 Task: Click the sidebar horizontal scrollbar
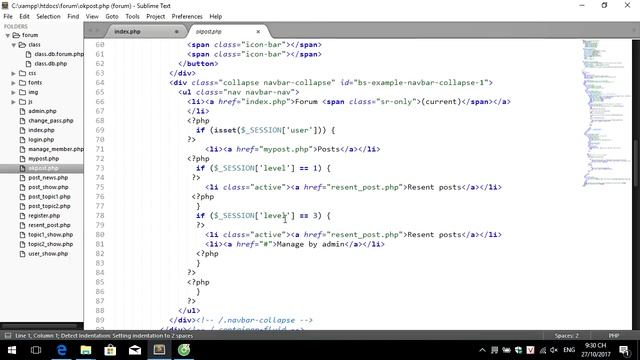coord(40,326)
